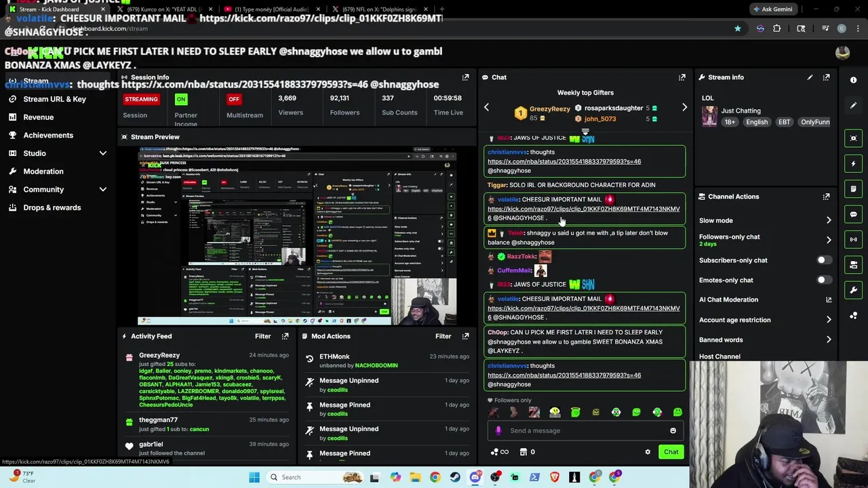Image resolution: width=868 pixels, height=488 pixels.
Task: Toggle the chat bubble panel icon in right rail
Action: (853, 214)
